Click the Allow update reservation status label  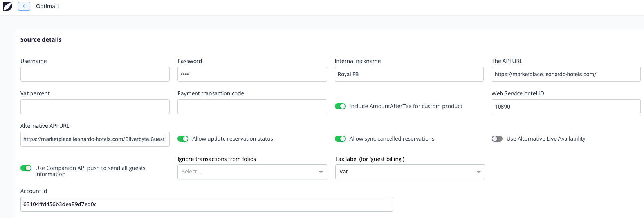(x=233, y=139)
